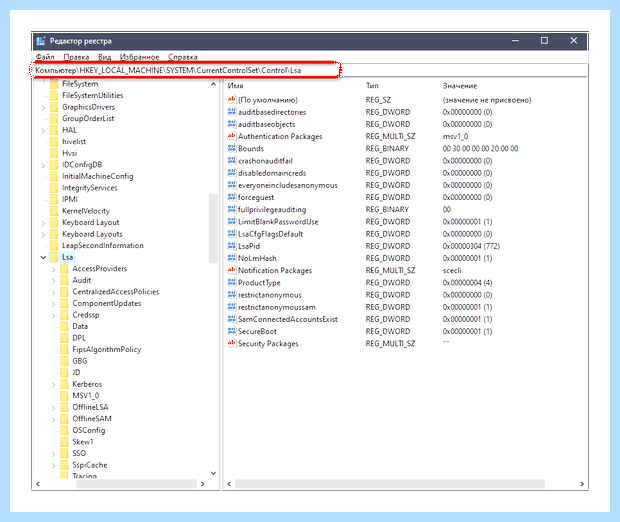
Task: Click the auditbaseobjects value icon
Action: point(232,124)
